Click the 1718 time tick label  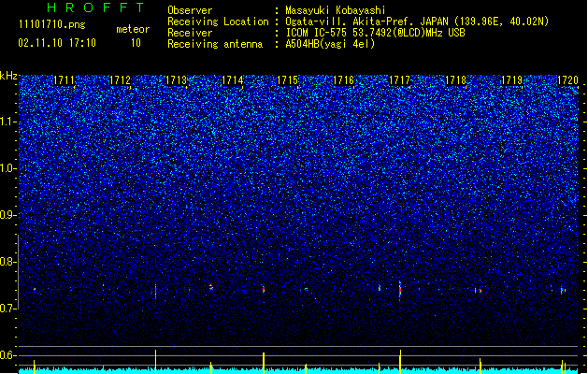click(455, 80)
